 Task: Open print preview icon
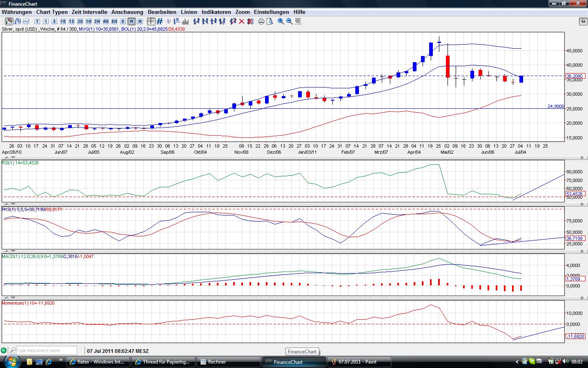[x=270, y=21]
